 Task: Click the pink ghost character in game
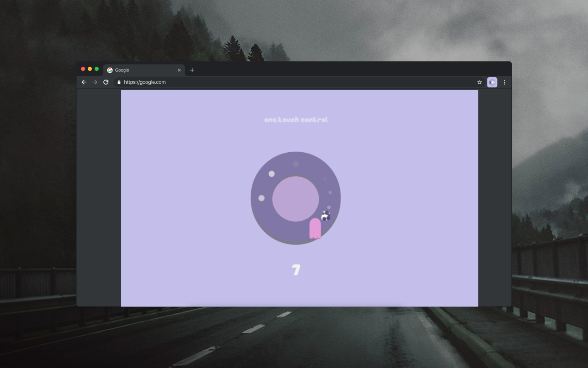(315, 229)
